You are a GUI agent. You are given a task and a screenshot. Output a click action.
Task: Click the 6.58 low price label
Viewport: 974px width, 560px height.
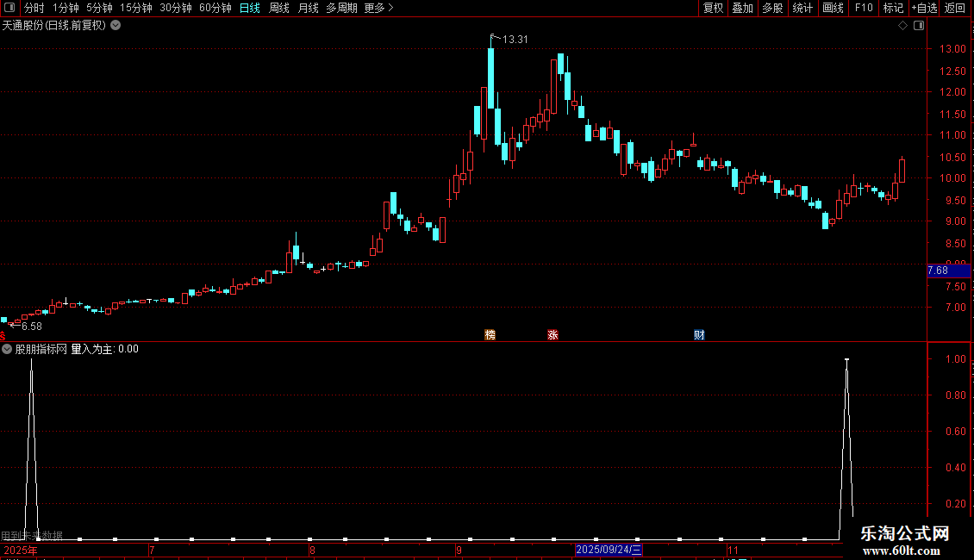[32, 327]
